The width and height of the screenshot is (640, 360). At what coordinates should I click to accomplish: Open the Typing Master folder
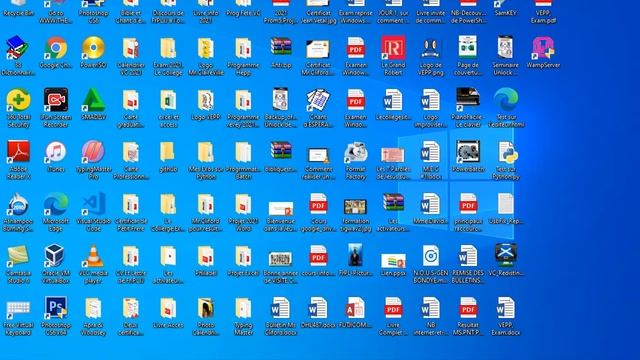243,308
